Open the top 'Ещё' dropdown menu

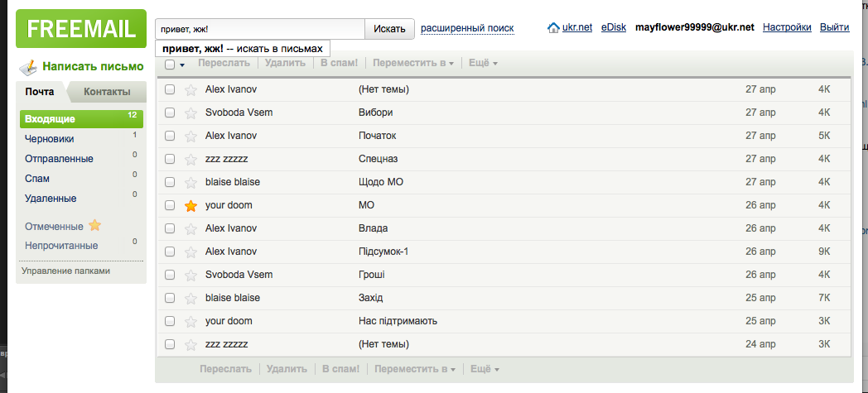[483, 63]
